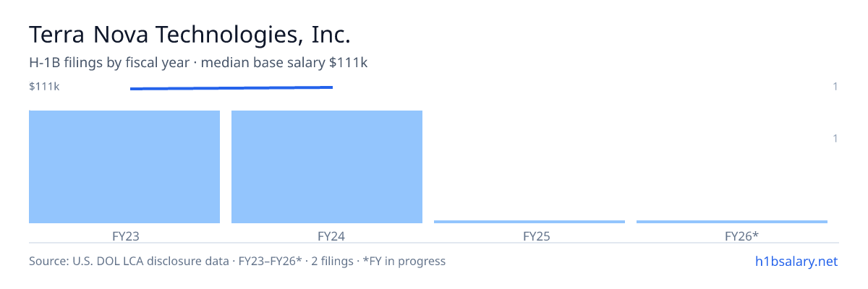Image resolution: width=868 pixels, height=289 pixels.
Task: Click the thin FY26* bar
Action: pyautogui.click(x=732, y=222)
